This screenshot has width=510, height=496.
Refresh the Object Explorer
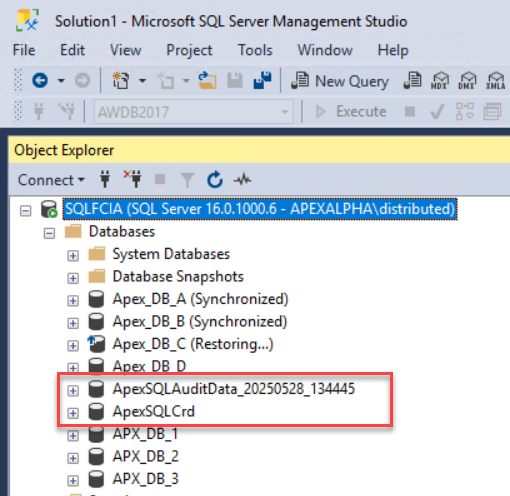pos(215,180)
